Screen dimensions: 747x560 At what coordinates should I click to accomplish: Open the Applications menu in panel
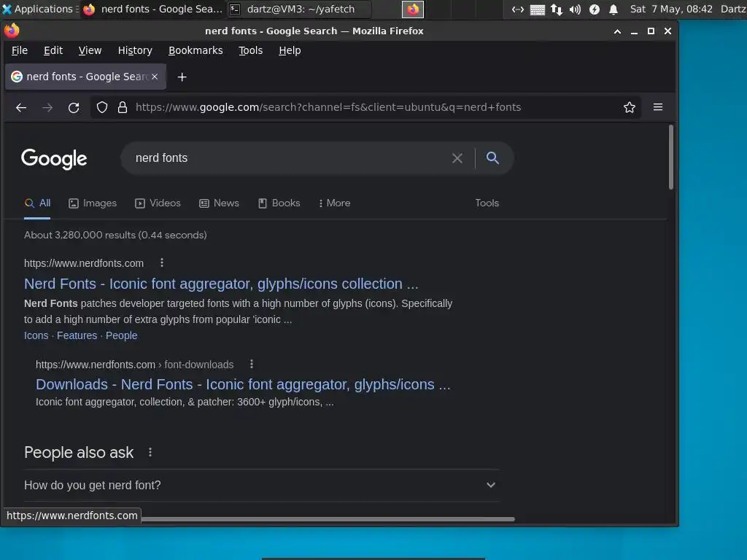point(40,9)
